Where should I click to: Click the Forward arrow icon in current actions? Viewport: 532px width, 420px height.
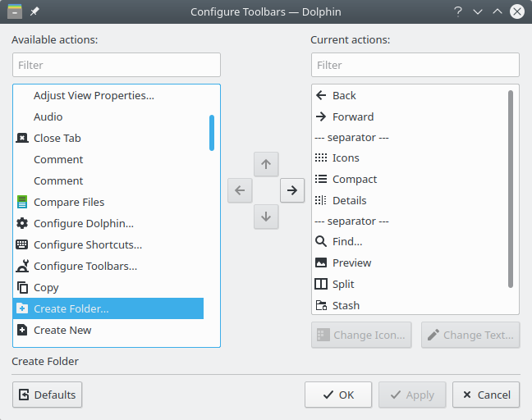click(x=321, y=116)
